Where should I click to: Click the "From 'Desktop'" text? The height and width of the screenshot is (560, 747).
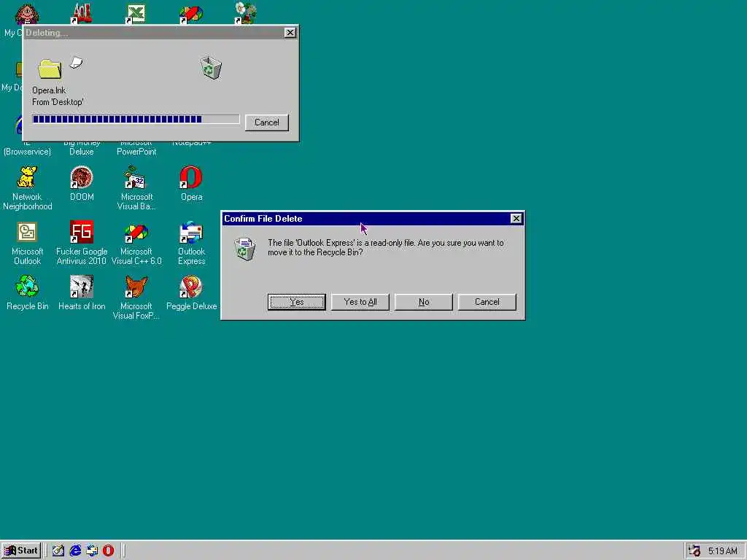pyautogui.click(x=58, y=102)
